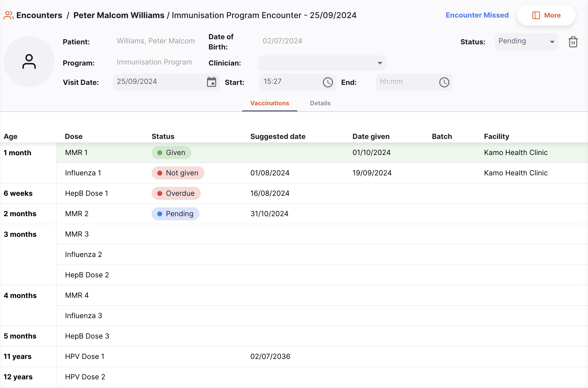The image size is (588, 388).
Task: Click the Encounter Missed link
Action: pos(477,15)
